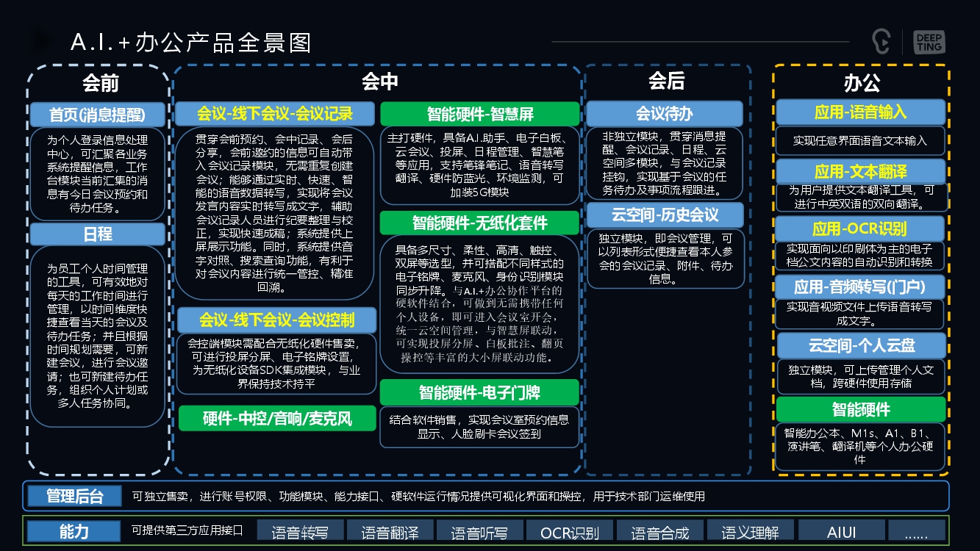Switch to the 会后 section header
Image resolution: width=980 pixels, height=551 pixels.
click(664, 82)
